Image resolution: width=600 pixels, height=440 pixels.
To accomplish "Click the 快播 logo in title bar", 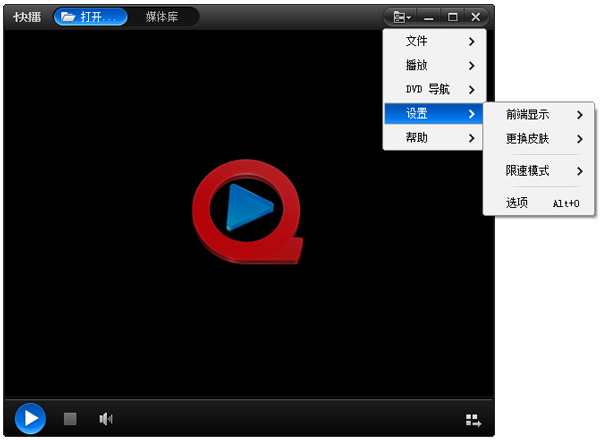I will pyautogui.click(x=27, y=17).
